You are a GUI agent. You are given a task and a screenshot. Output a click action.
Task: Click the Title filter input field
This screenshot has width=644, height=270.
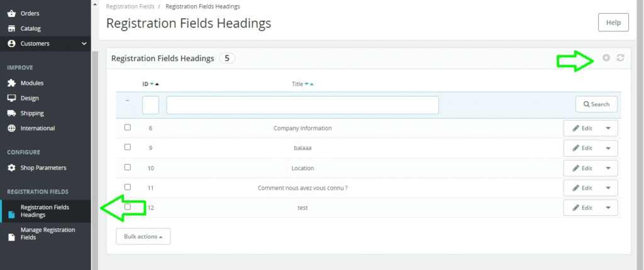coord(302,105)
